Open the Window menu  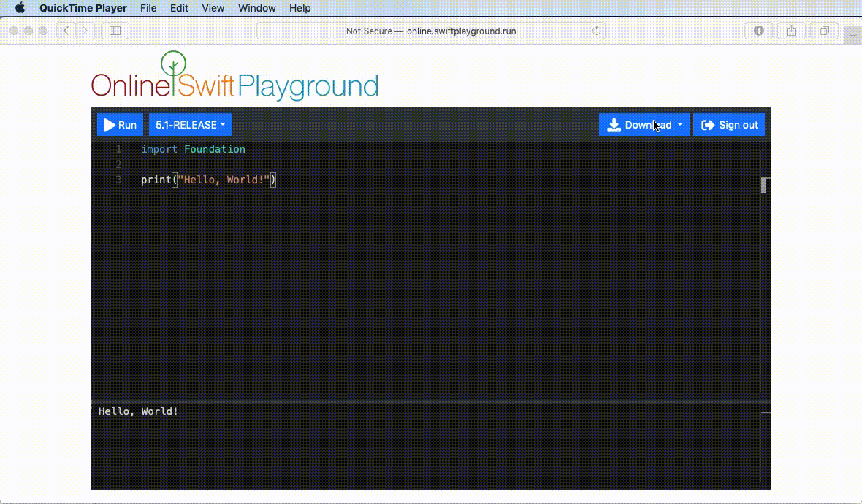point(256,8)
